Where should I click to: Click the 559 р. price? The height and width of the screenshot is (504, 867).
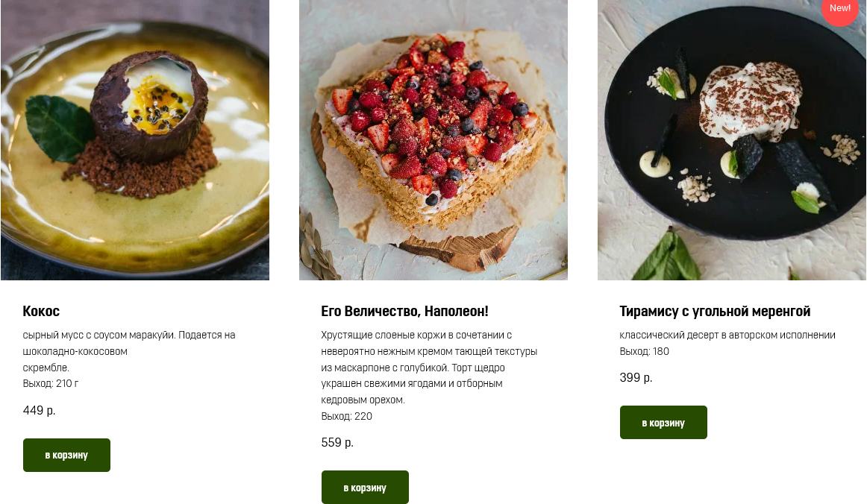tap(337, 442)
